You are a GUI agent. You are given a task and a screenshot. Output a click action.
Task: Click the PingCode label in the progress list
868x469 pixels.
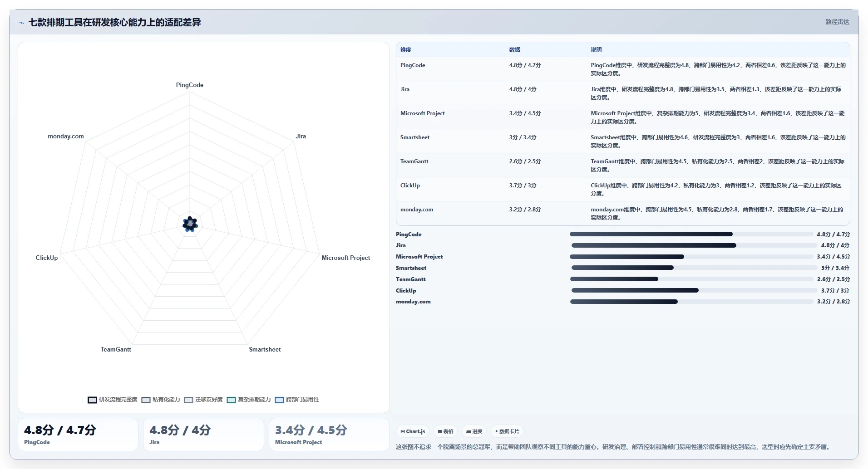(x=409, y=234)
